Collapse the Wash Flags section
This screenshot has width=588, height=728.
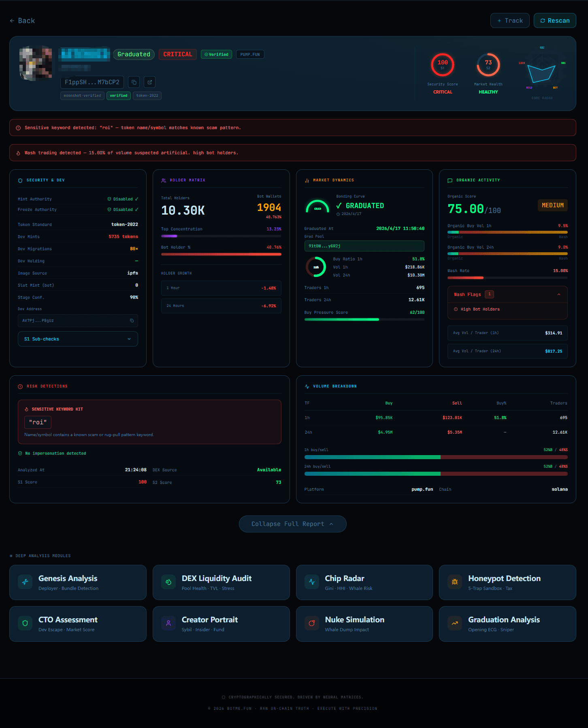coord(559,294)
